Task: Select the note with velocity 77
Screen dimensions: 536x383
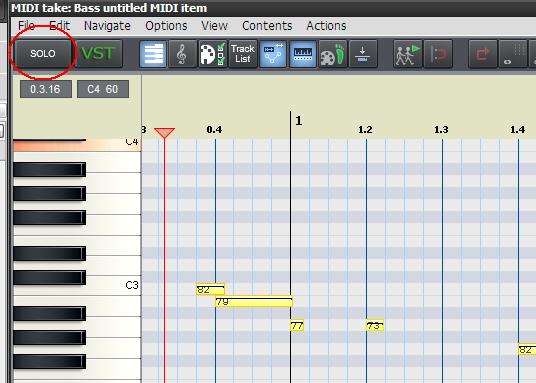Action: click(x=297, y=326)
